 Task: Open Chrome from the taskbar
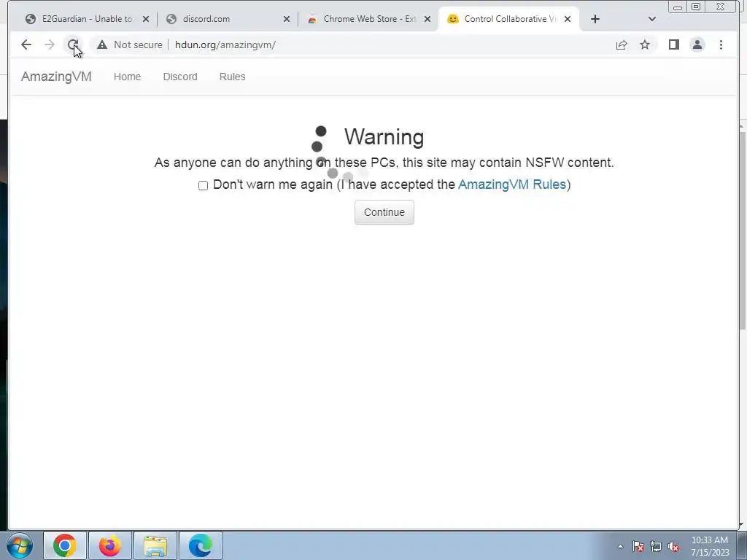point(65,545)
